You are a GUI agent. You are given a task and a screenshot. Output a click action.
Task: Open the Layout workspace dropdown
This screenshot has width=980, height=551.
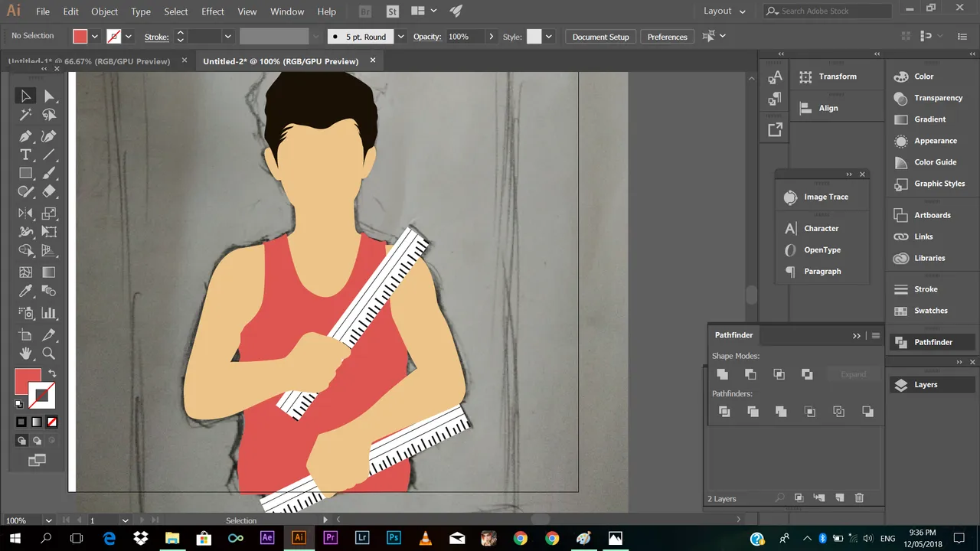tap(725, 11)
